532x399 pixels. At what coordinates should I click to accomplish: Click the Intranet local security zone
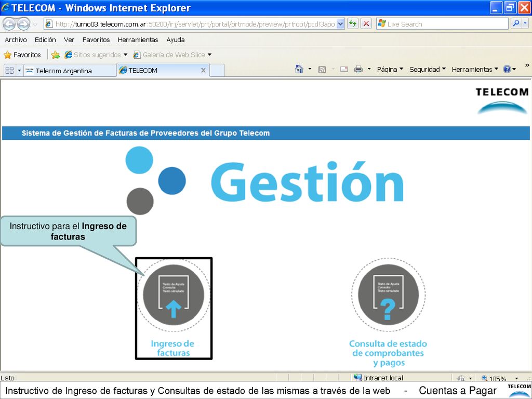click(x=378, y=377)
